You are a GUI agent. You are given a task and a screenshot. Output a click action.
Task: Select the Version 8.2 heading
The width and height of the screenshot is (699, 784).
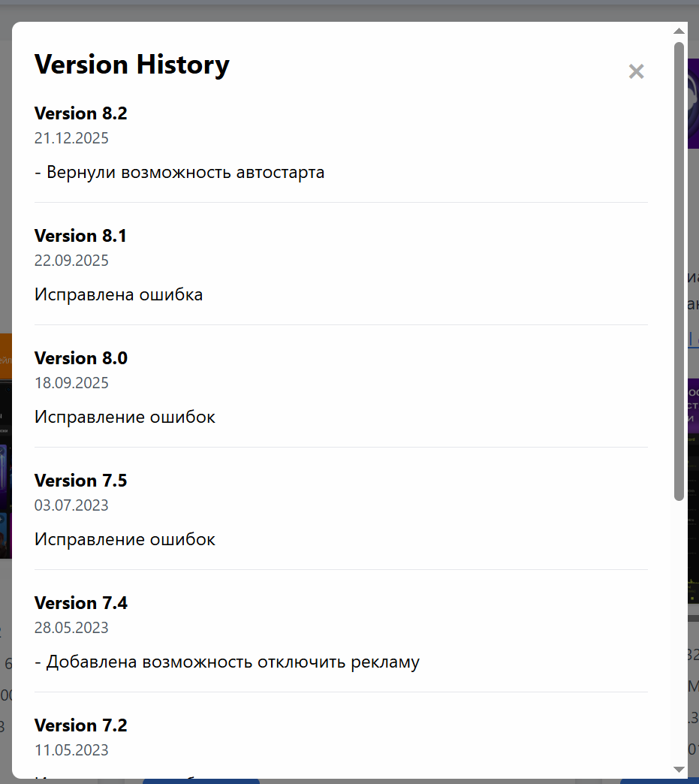click(x=81, y=113)
